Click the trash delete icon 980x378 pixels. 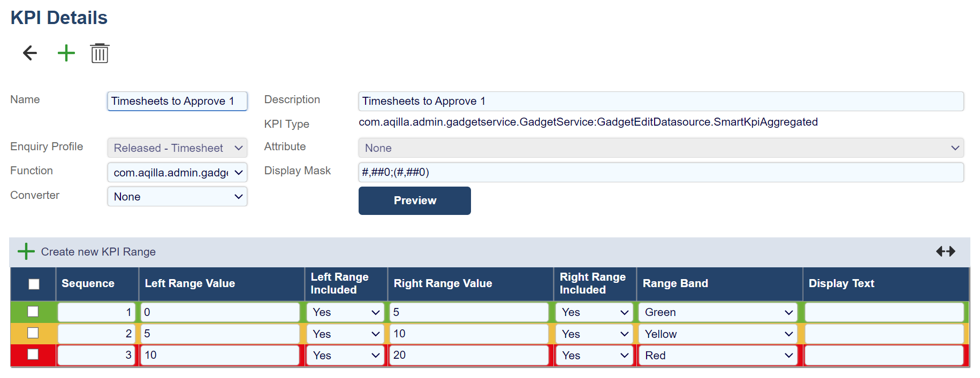[x=100, y=53]
